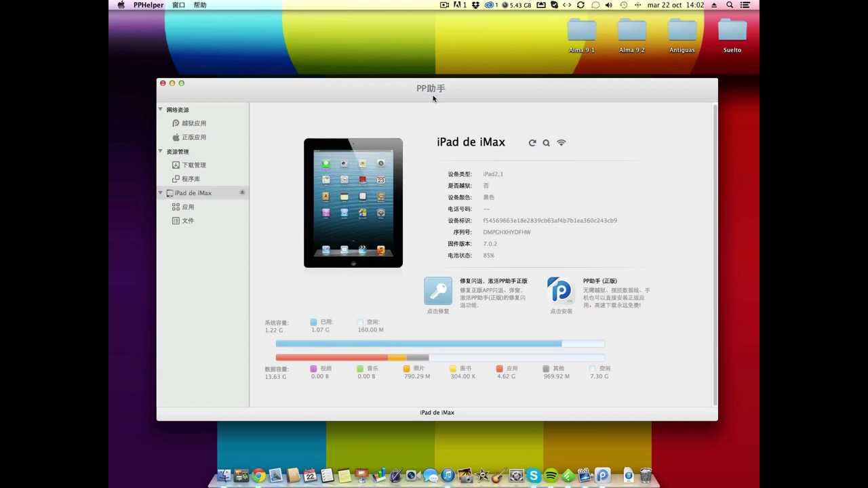This screenshot has width=868, height=488.
Task: Open Notification Center icon
Action: 745,5
